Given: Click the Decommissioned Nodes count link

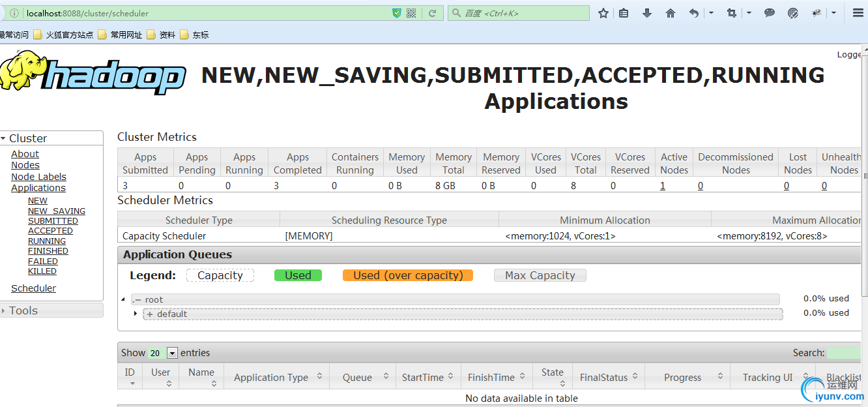Looking at the screenshot, I should coord(701,186).
